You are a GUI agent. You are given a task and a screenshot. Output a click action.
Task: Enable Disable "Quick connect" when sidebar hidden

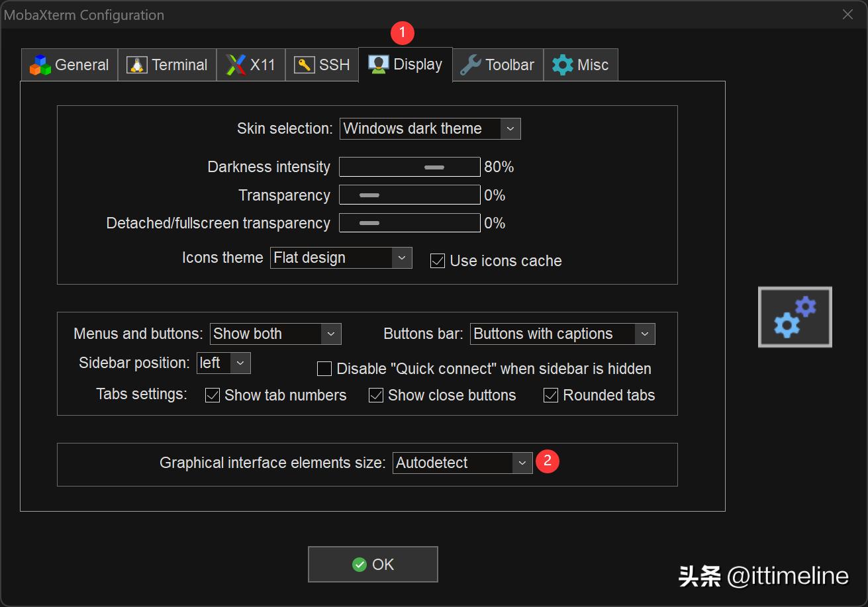pyautogui.click(x=324, y=369)
